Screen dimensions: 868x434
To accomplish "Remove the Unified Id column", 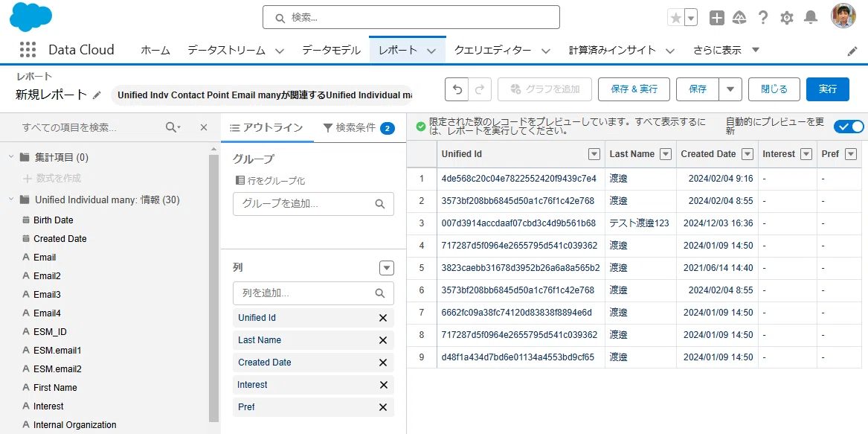I will point(382,318).
